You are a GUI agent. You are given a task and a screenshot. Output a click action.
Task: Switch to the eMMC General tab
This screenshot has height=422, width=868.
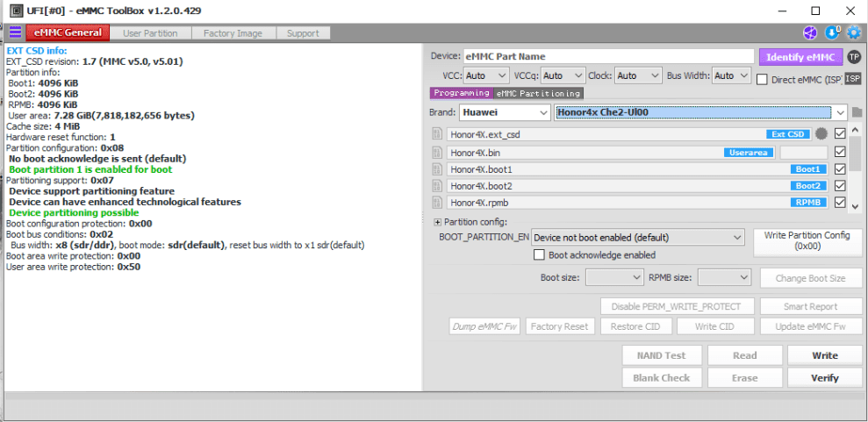pyautogui.click(x=68, y=32)
